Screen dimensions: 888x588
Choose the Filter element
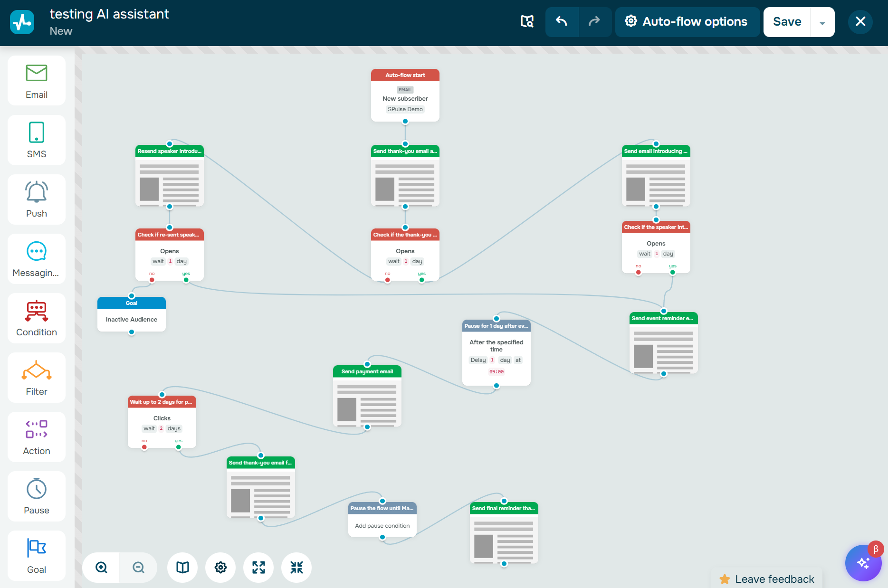point(36,378)
